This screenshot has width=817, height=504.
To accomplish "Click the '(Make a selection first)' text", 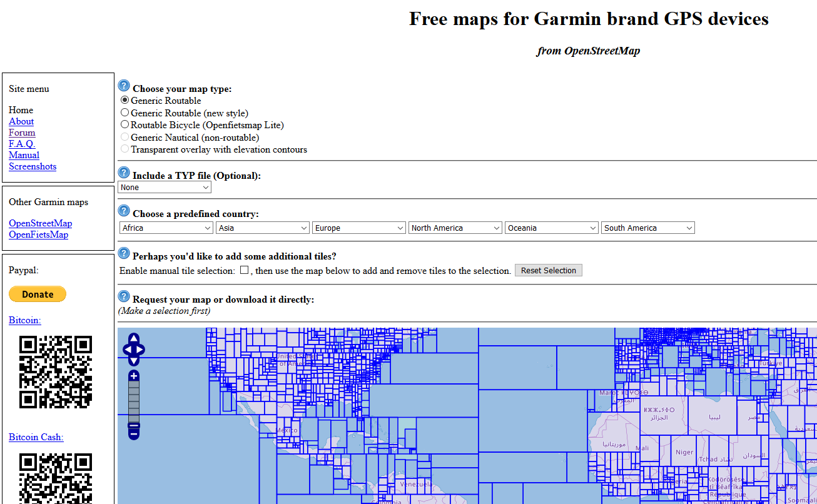I will click(x=164, y=311).
